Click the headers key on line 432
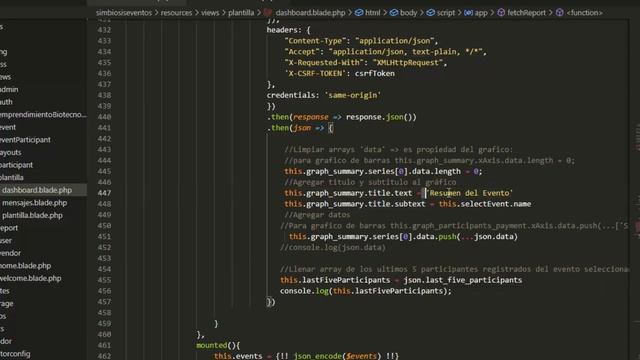The image size is (640, 360). 283,30
